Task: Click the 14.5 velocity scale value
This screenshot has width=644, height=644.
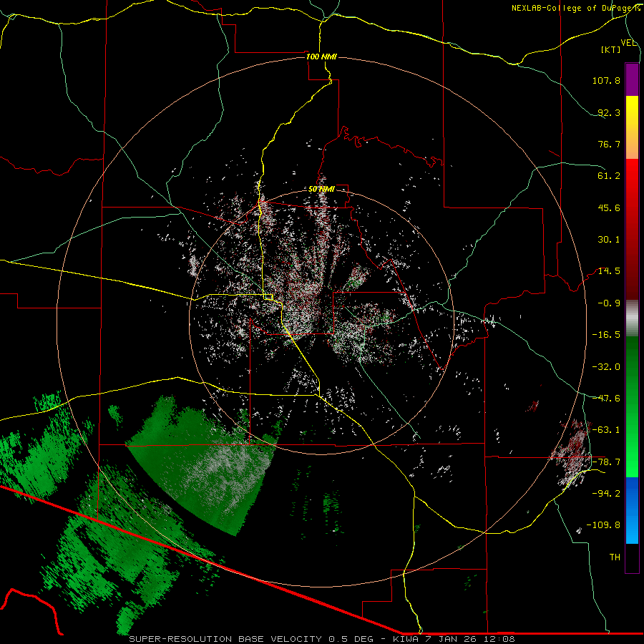Action: (609, 271)
